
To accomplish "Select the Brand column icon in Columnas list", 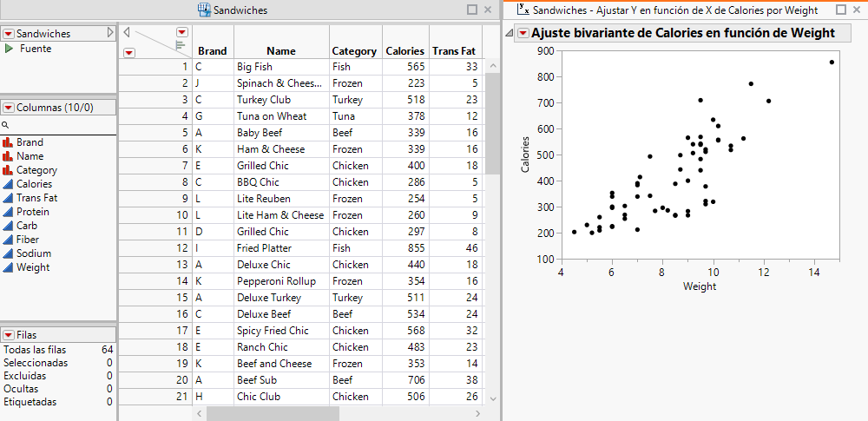I will point(8,142).
